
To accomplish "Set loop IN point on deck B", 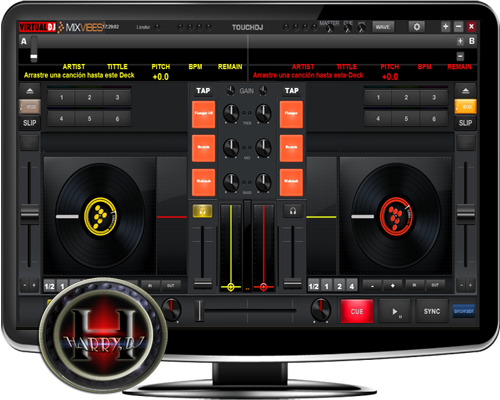I will coord(414,285).
